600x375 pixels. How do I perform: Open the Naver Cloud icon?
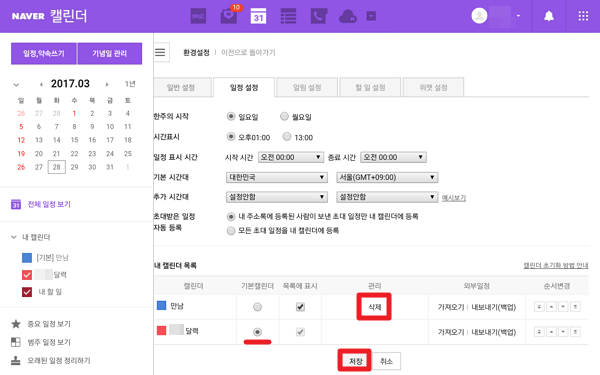(348, 16)
